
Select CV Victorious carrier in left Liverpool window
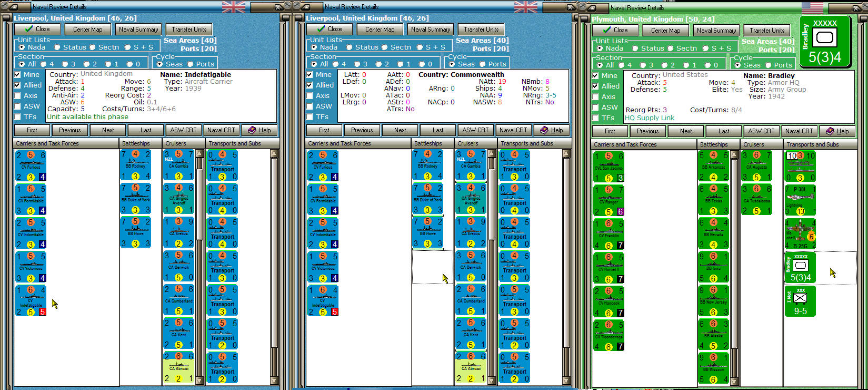pyautogui.click(x=31, y=267)
